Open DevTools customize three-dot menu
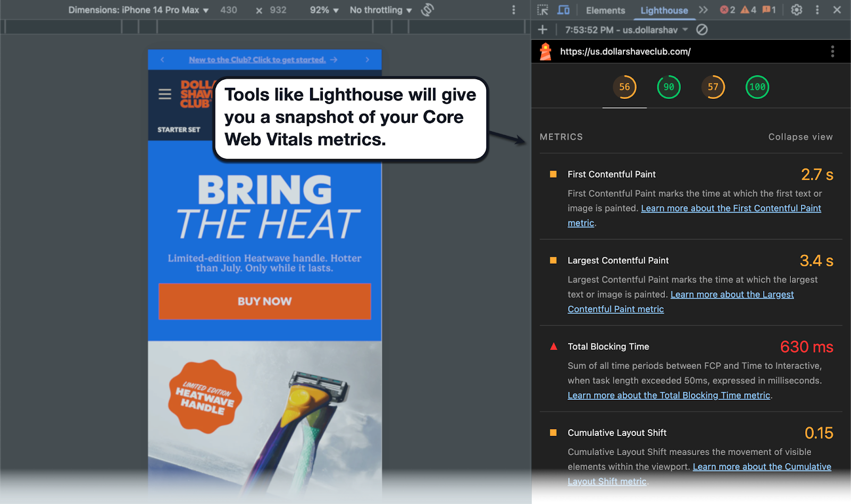This screenshot has height=504, width=851. (817, 10)
